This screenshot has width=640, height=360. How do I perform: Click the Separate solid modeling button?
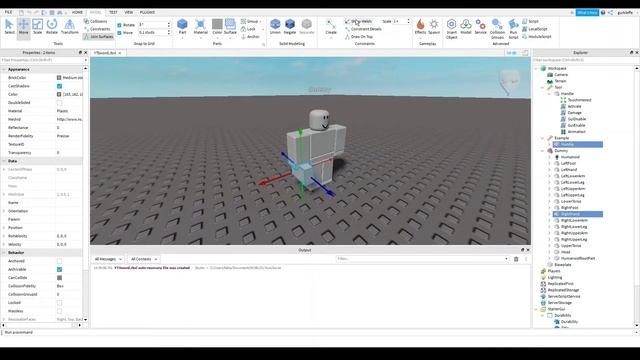[x=307, y=27]
